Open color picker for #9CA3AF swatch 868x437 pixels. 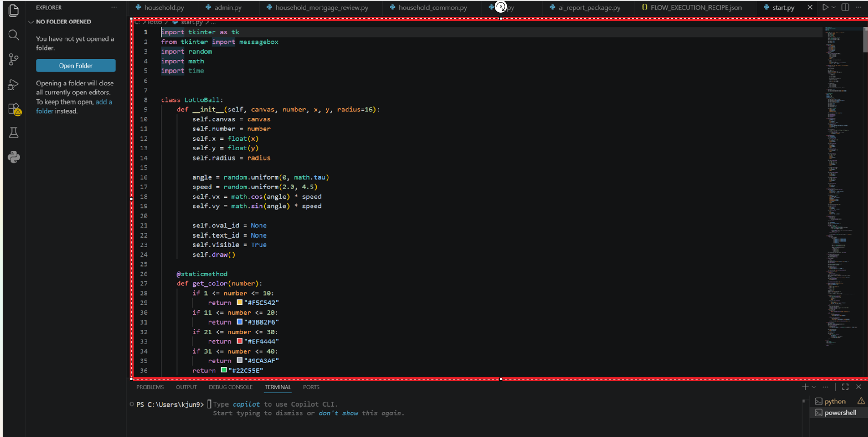tap(240, 360)
